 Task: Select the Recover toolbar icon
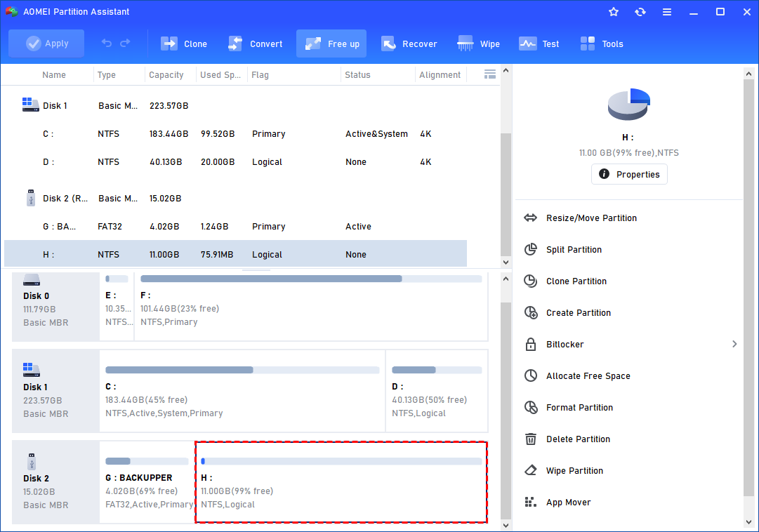click(389, 44)
